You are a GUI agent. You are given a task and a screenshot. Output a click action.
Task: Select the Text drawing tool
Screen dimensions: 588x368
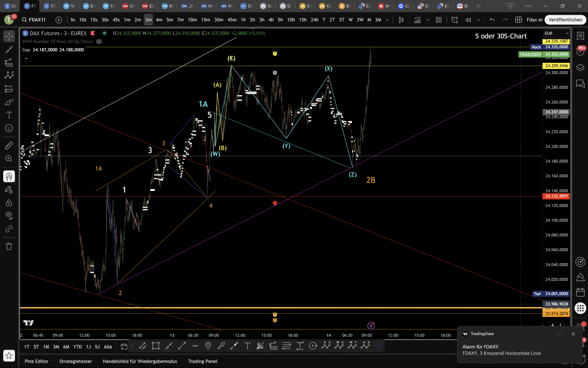click(x=9, y=115)
